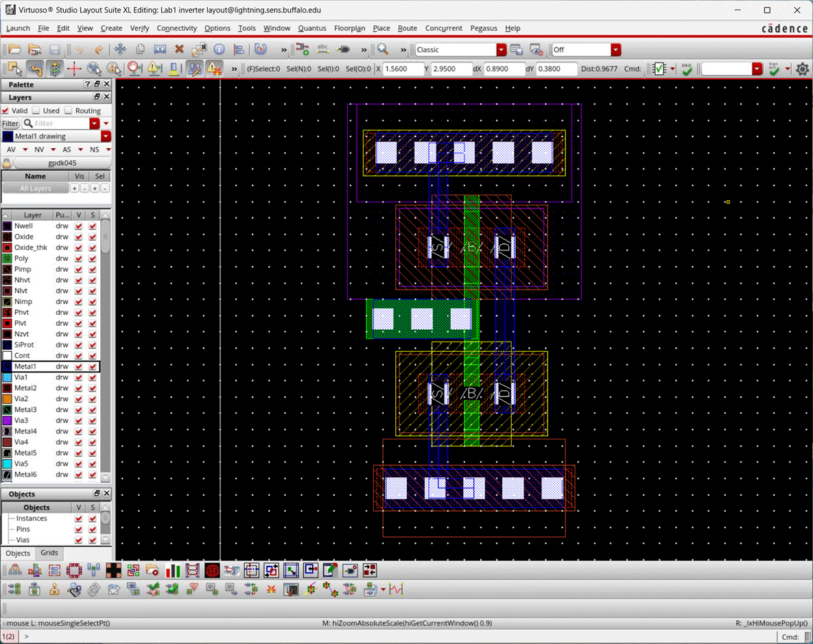Open the Properties info icon in toolbar
This screenshot has height=644, width=813.
pyautogui.click(x=218, y=49)
